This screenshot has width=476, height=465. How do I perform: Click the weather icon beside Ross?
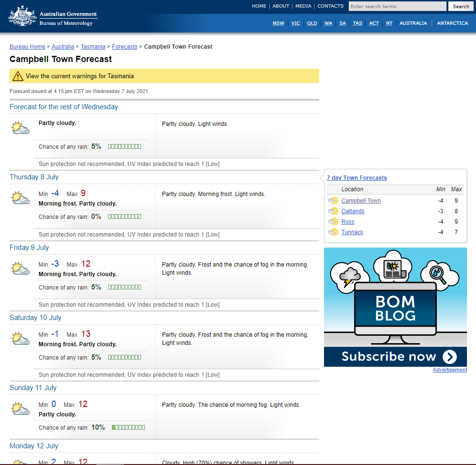333,222
